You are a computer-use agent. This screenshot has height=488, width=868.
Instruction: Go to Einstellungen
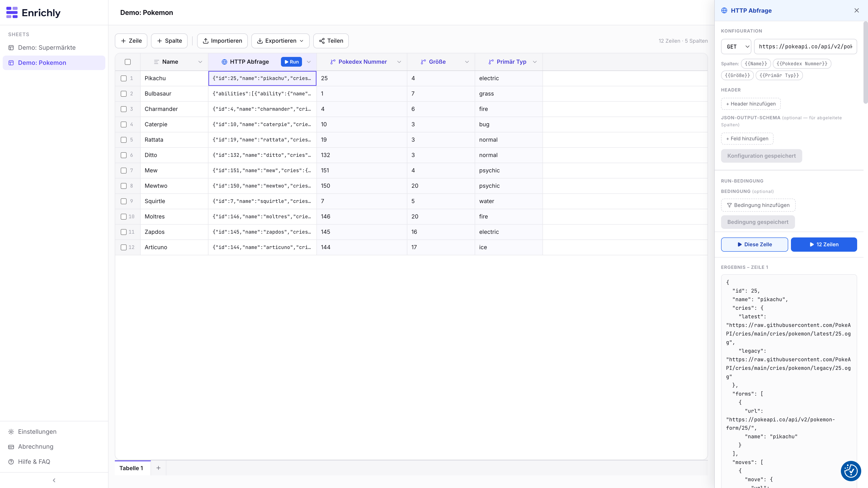click(54, 432)
